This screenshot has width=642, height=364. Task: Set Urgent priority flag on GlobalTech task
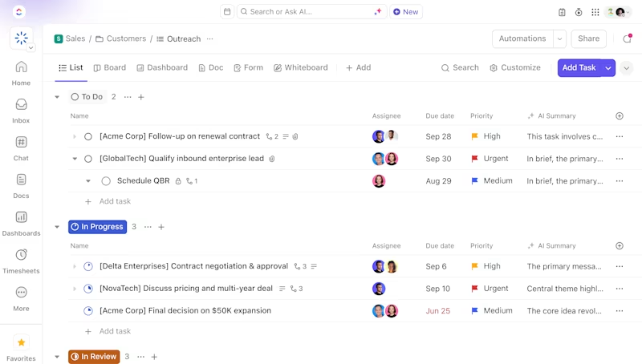tap(474, 159)
